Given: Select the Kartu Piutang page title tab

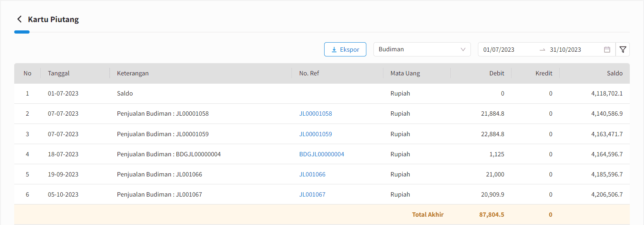Looking at the screenshot, I should coord(53,19).
